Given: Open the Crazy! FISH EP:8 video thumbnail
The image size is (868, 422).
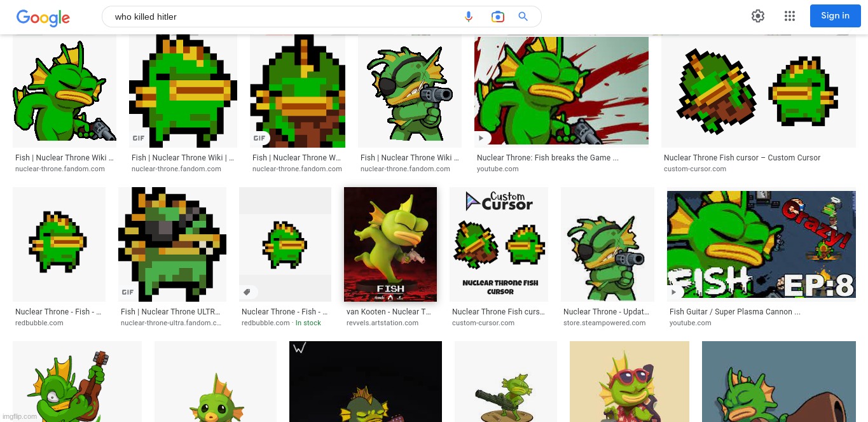Looking at the screenshot, I should coord(761,244).
